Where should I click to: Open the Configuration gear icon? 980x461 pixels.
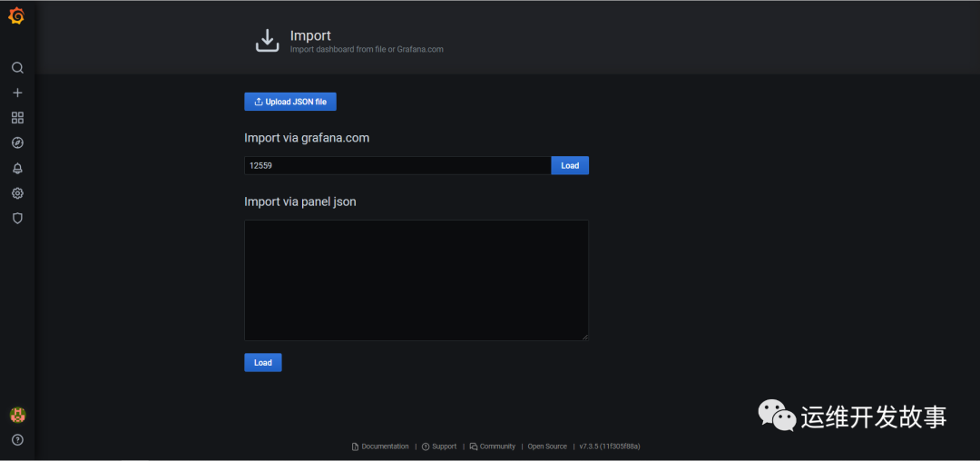[17, 193]
